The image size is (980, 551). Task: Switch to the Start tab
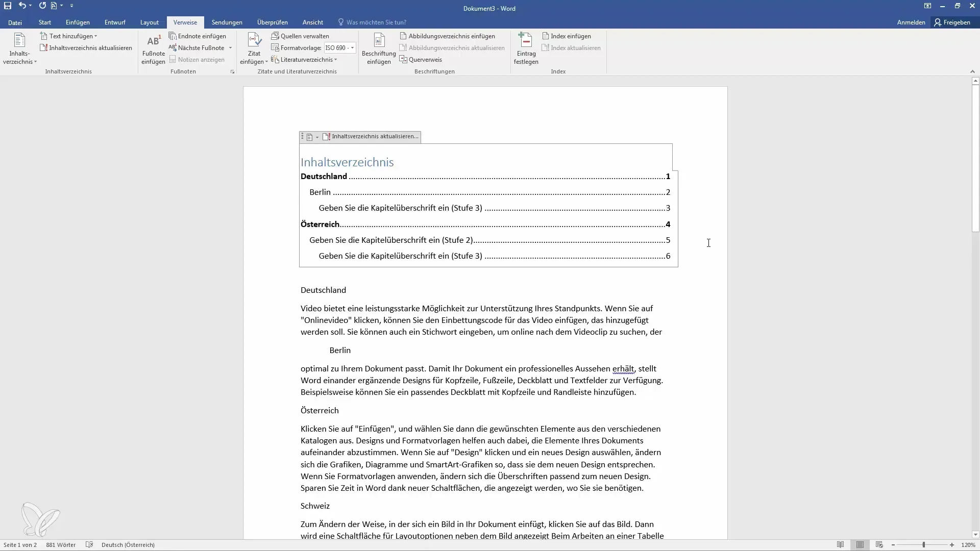pyautogui.click(x=45, y=22)
